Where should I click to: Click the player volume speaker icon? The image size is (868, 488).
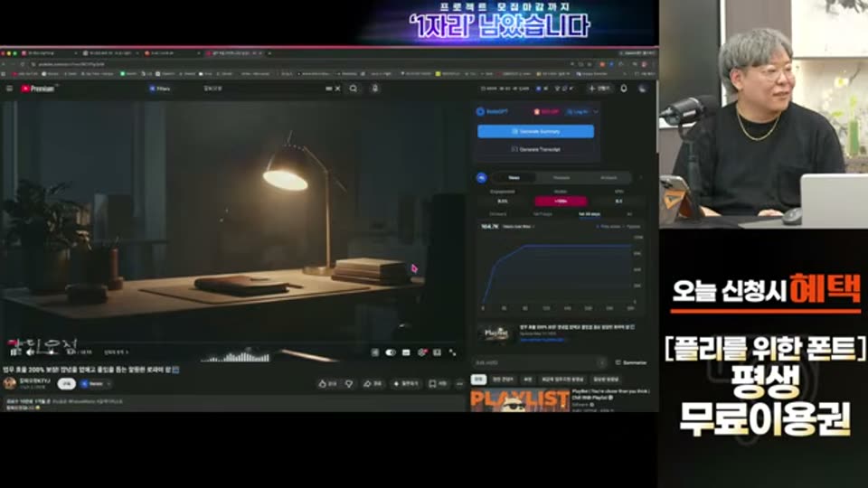click(x=30, y=352)
